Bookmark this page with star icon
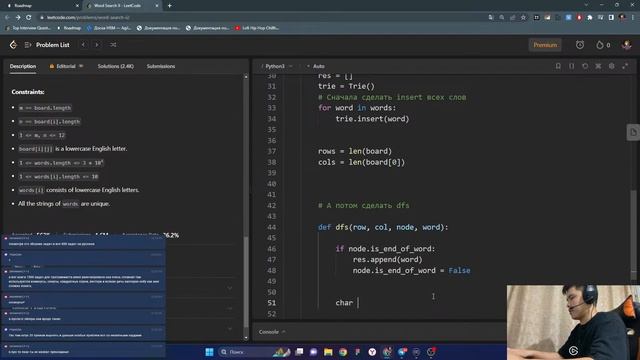Viewport: 640px width, 360px height. (523, 18)
